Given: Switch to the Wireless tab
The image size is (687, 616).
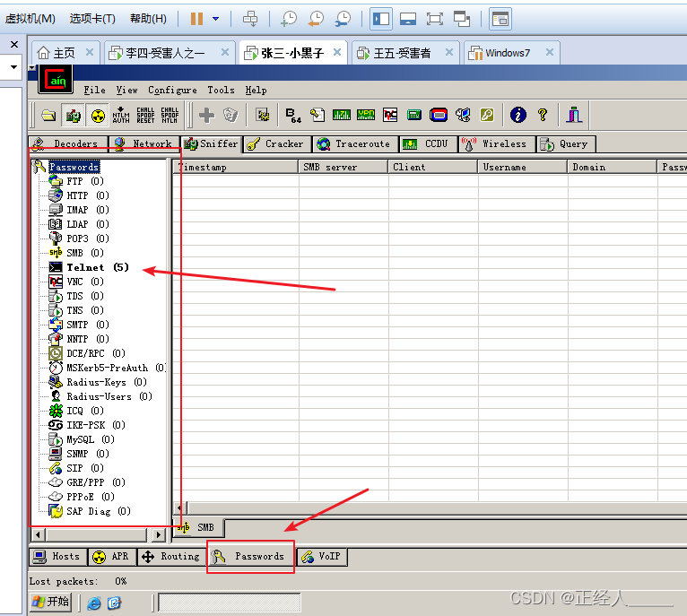Looking at the screenshot, I should [496, 143].
